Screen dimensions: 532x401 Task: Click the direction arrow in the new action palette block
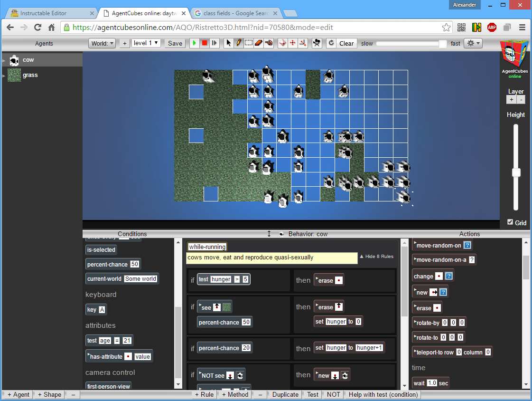[x=433, y=292]
